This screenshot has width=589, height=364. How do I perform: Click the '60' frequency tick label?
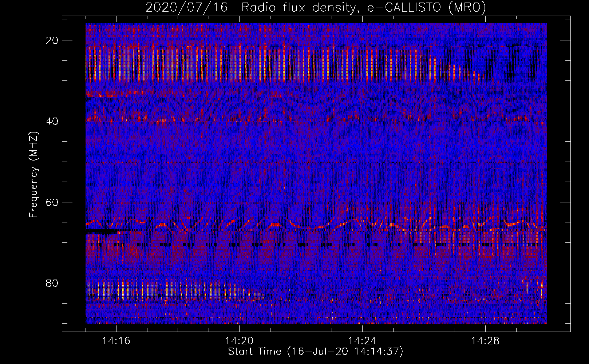52,202
